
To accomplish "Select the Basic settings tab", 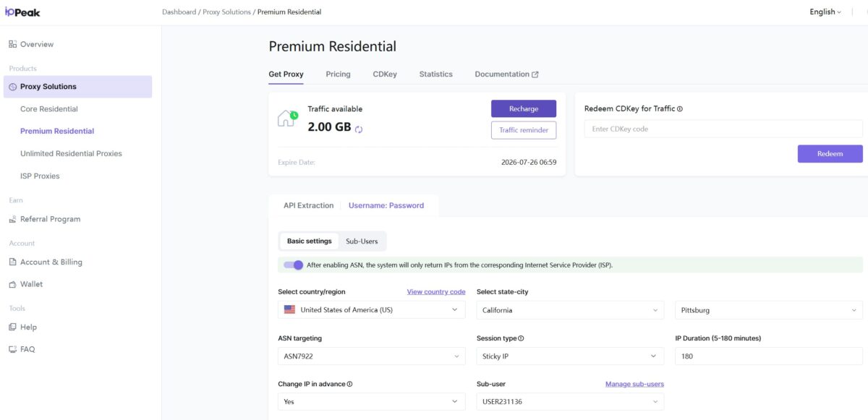I will [309, 241].
